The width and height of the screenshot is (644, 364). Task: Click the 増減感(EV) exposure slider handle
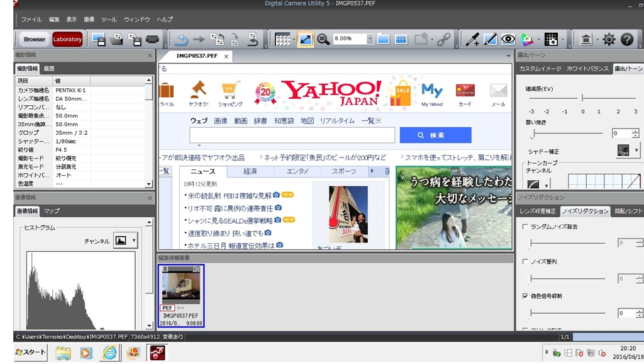(582, 98)
